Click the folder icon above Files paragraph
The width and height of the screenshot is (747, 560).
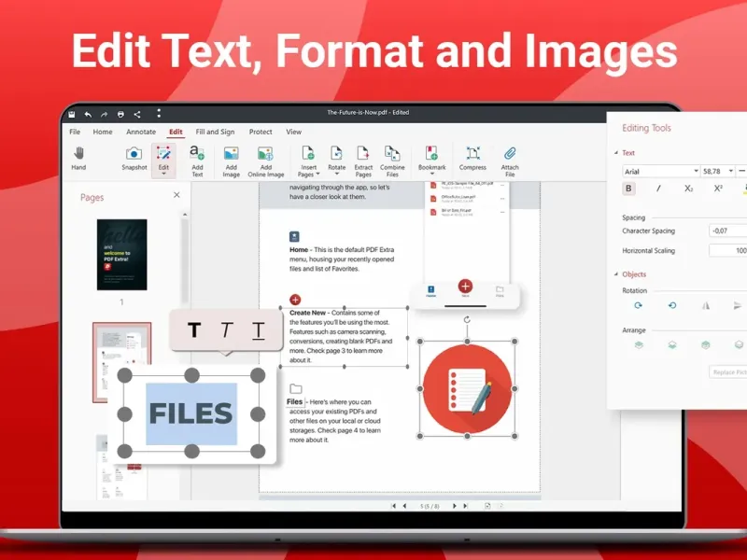point(296,388)
